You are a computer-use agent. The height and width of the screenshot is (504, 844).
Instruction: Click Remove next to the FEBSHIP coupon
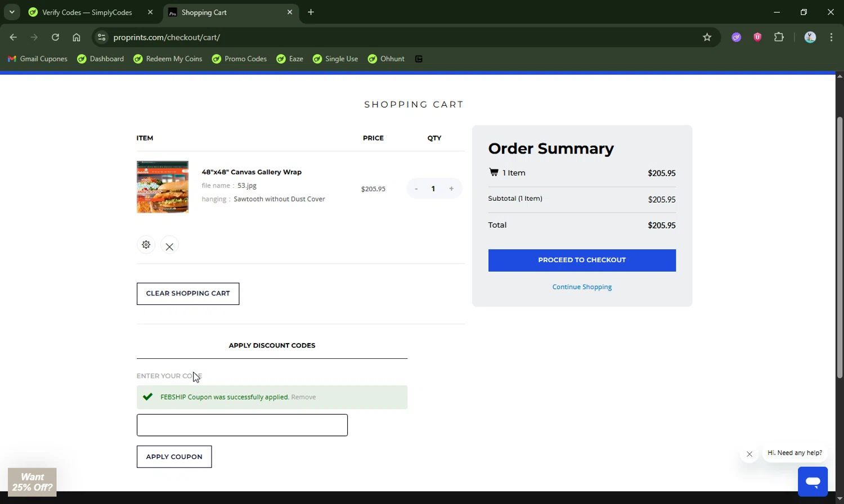click(303, 397)
